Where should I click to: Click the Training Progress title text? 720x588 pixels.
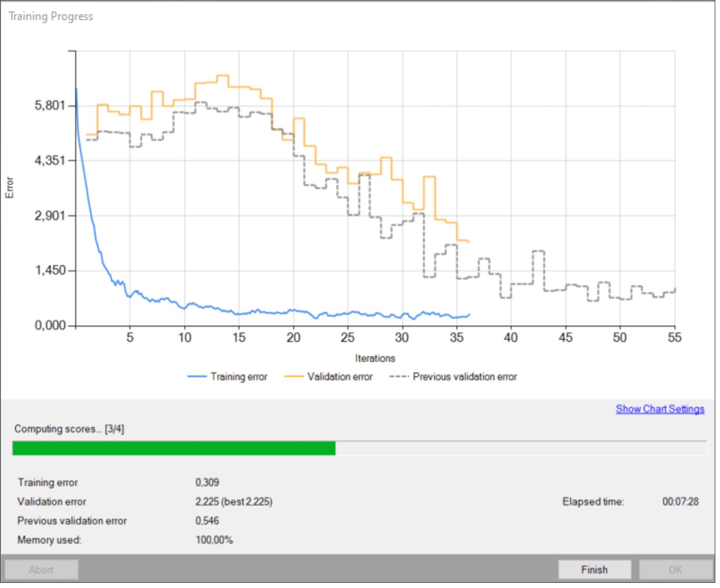(x=51, y=17)
